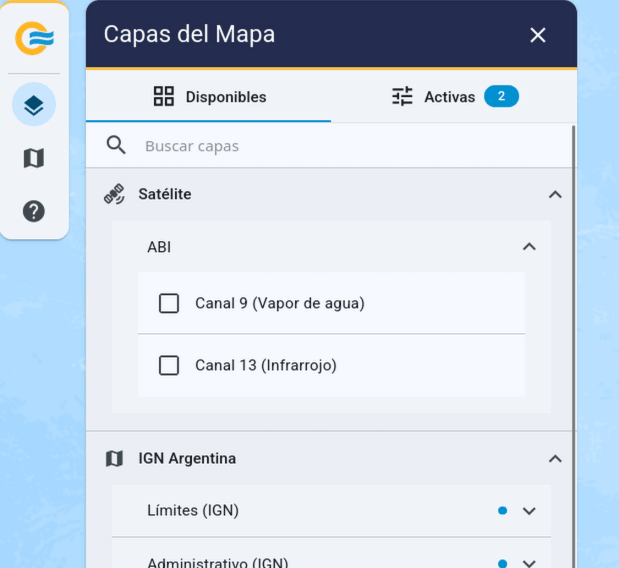This screenshot has width=619, height=568.
Task: Click the app logo in the sidebar
Action: tap(34, 38)
